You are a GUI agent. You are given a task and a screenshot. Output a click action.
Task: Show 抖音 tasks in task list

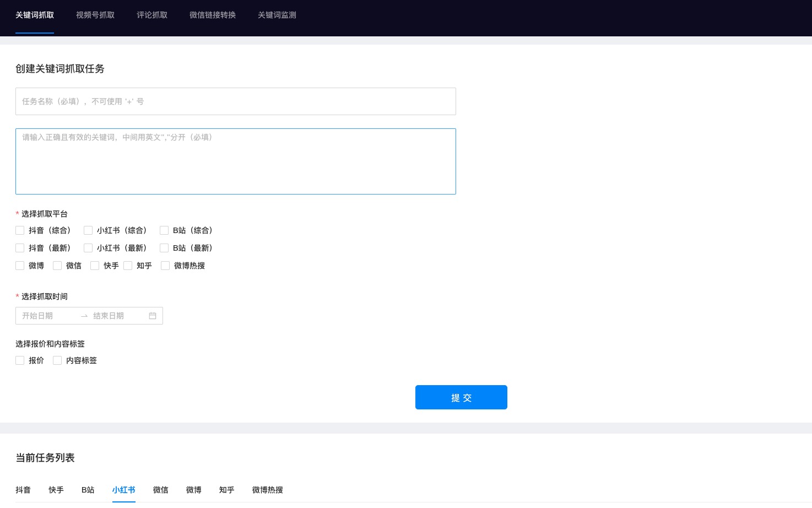(x=23, y=490)
